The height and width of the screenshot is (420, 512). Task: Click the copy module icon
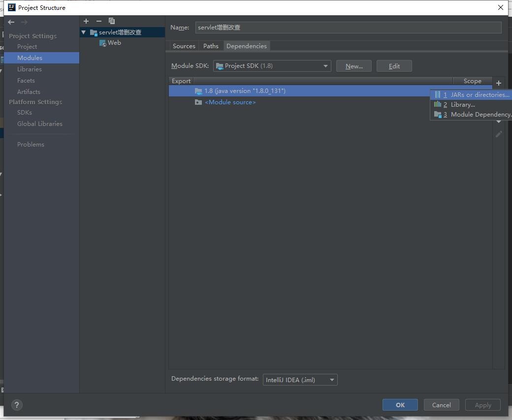[x=112, y=21]
